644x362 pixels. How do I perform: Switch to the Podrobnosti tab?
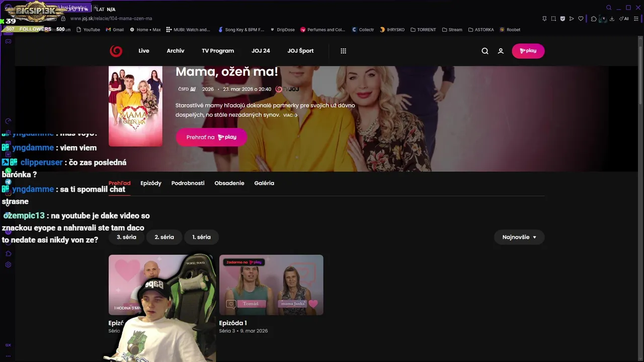188,183
